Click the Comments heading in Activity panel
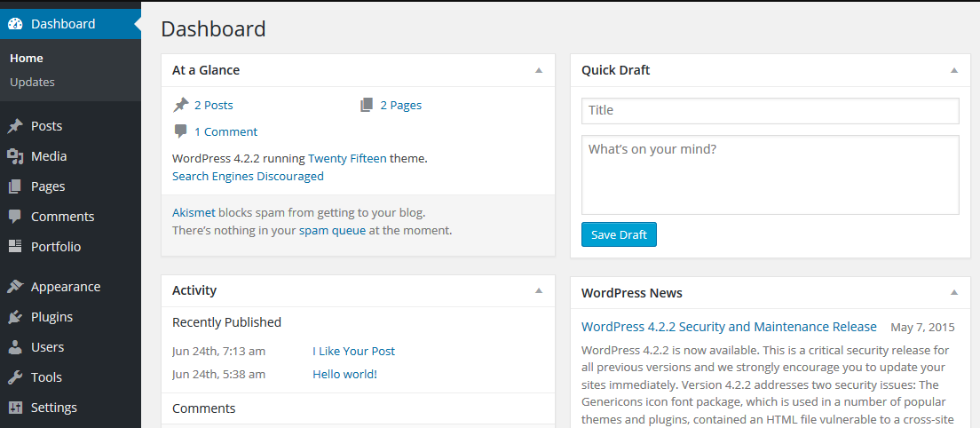Viewport: 980px width, 428px height. coord(204,408)
